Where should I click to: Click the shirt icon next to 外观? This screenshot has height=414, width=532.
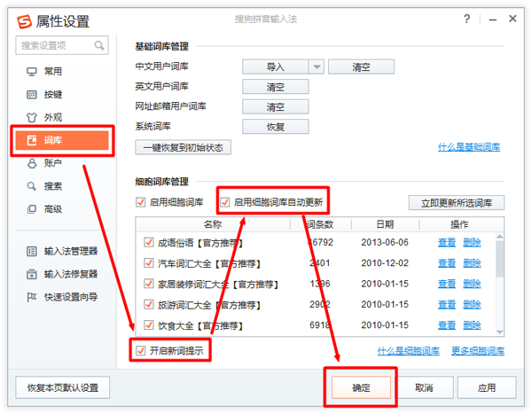point(32,117)
